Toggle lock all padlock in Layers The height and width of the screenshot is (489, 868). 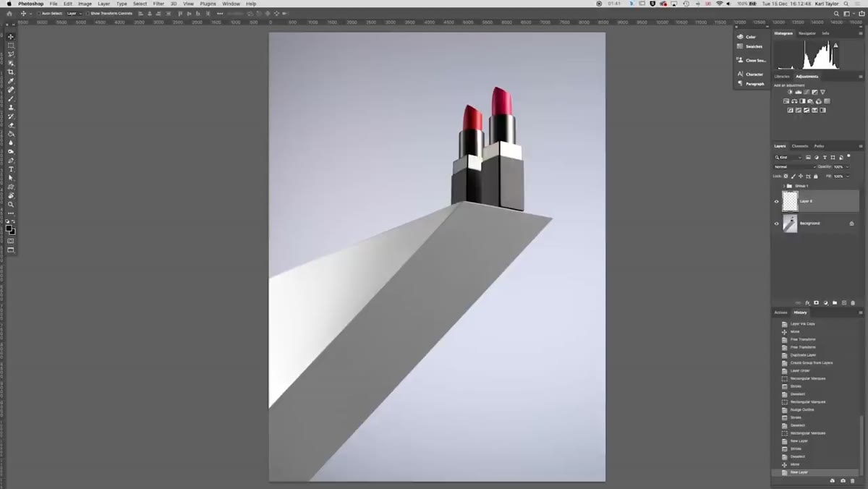pyautogui.click(x=816, y=176)
